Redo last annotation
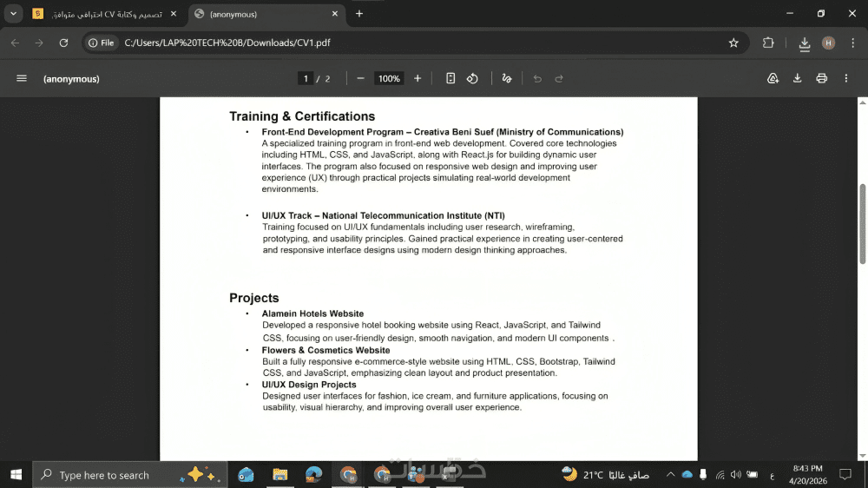 point(559,79)
